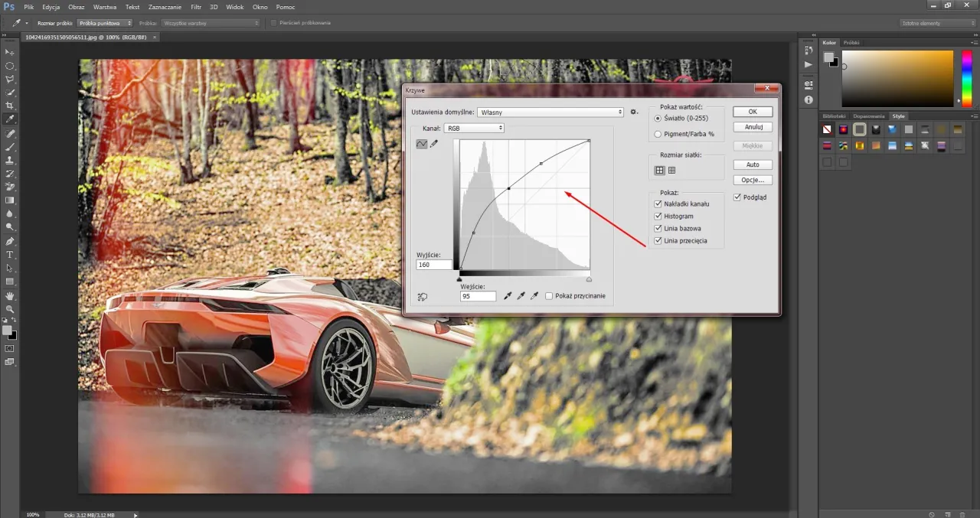Open the Filtr menu
Viewport: 980px width, 518px height.
(196, 7)
